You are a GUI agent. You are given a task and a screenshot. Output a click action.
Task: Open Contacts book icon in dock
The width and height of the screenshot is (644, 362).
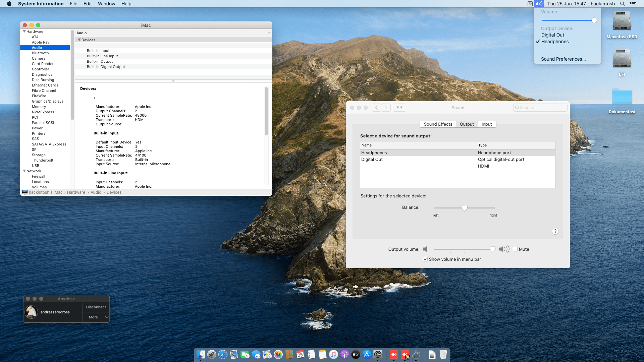289,354
